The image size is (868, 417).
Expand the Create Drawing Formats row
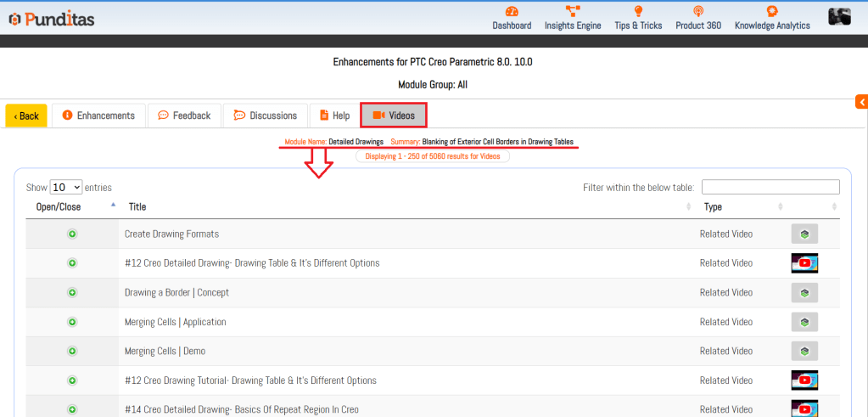pyautogui.click(x=72, y=234)
